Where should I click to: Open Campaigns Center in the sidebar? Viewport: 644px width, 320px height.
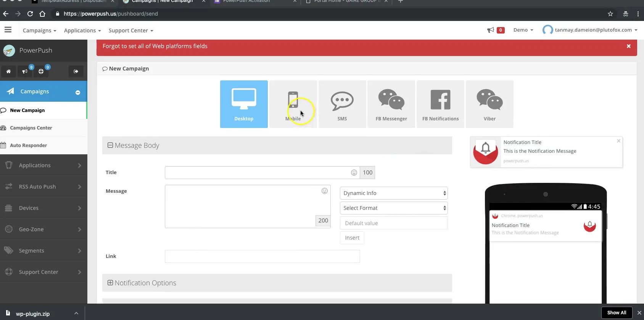coord(43,128)
